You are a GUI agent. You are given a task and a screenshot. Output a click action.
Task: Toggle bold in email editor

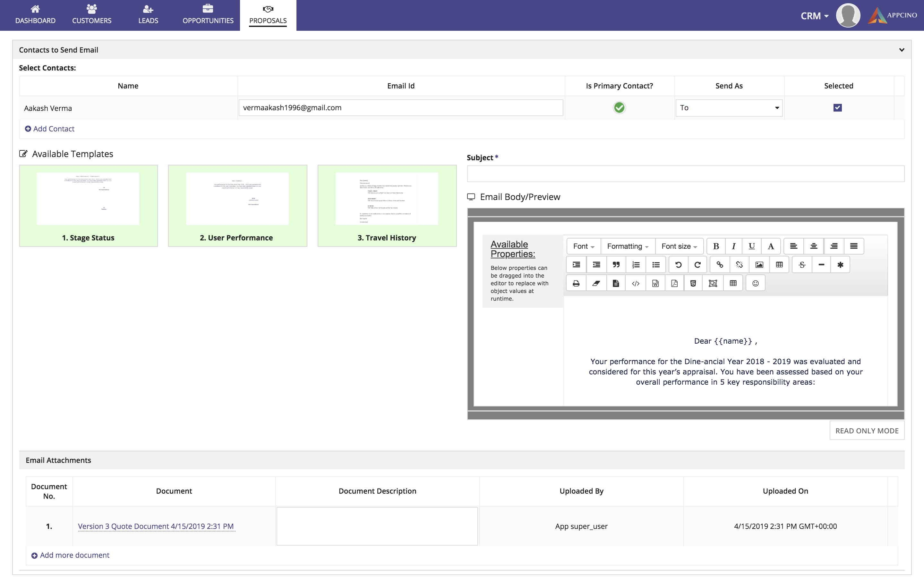point(716,246)
